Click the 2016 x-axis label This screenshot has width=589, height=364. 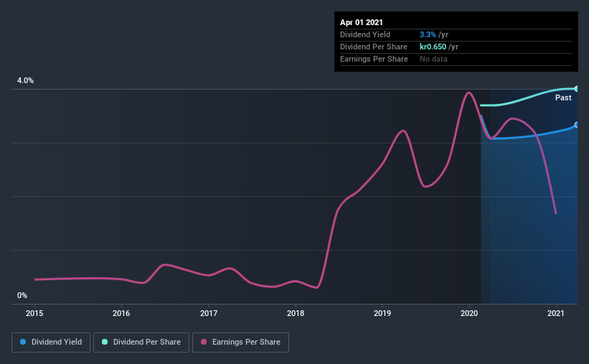click(121, 313)
